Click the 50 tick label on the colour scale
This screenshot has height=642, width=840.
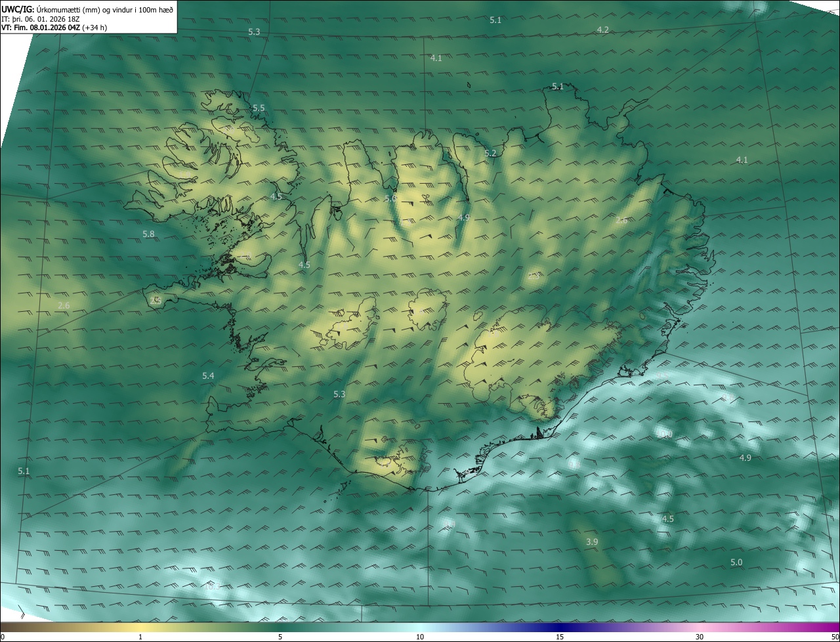[835, 637]
